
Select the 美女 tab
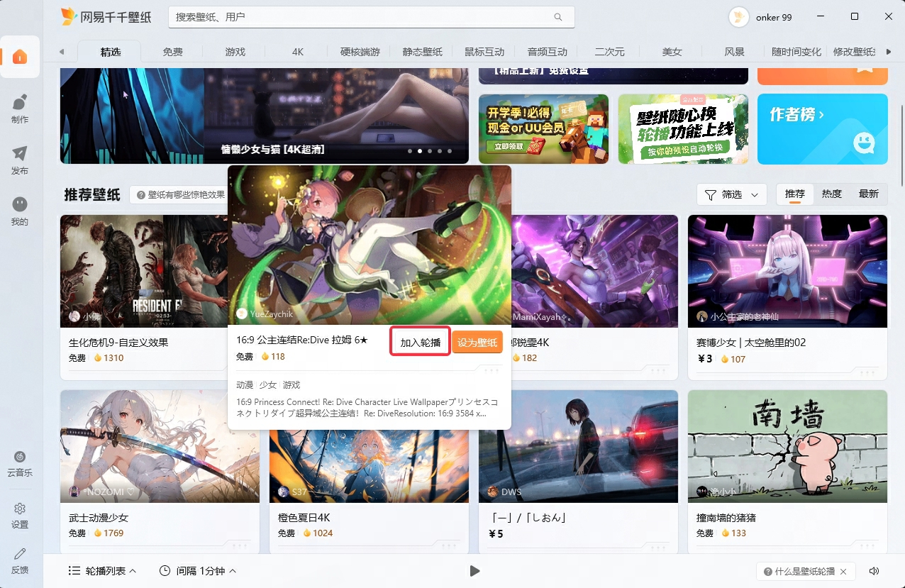[672, 52]
